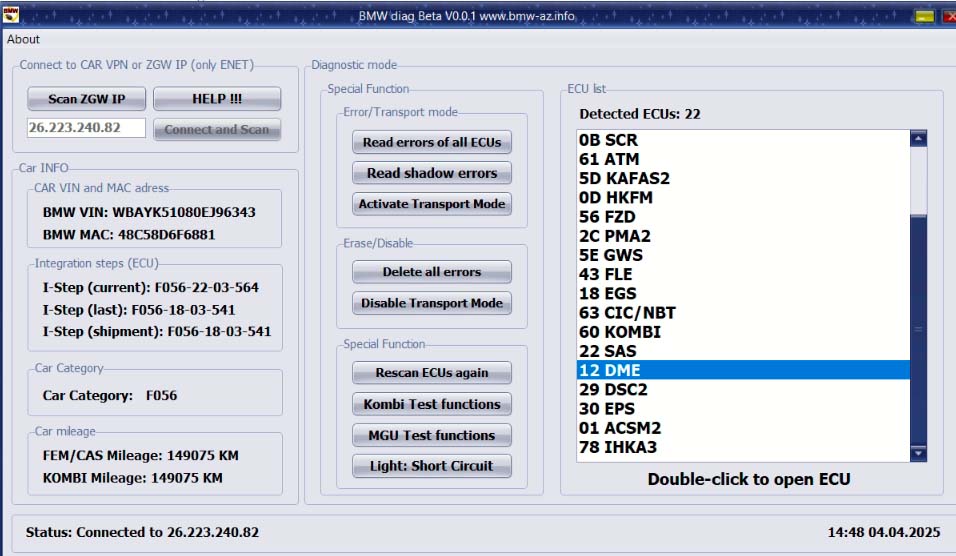
Task: Click the ECU list scroll down arrow
Action: [x=918, y=453]
